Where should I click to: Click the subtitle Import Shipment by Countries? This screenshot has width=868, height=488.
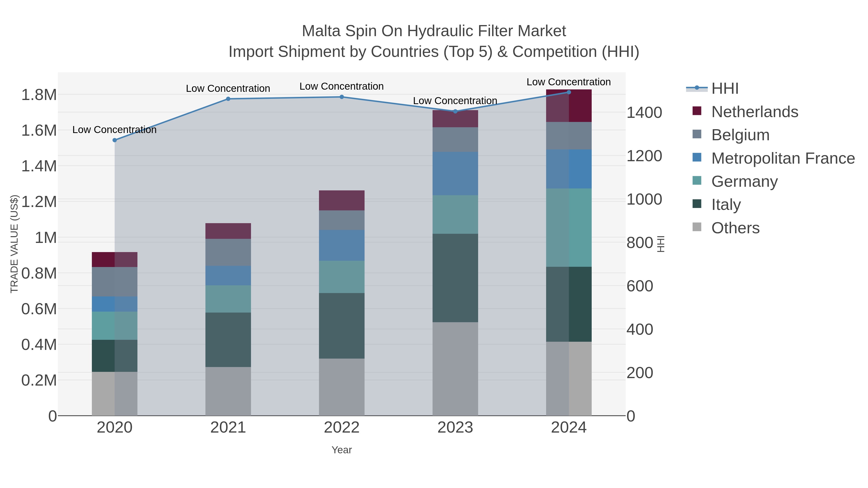[x=434, y=52]
